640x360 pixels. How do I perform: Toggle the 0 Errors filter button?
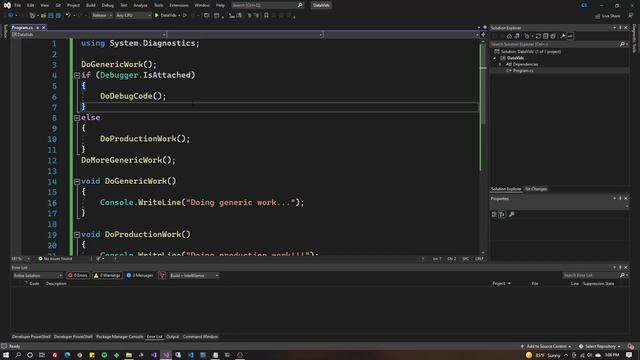(78, 276)
